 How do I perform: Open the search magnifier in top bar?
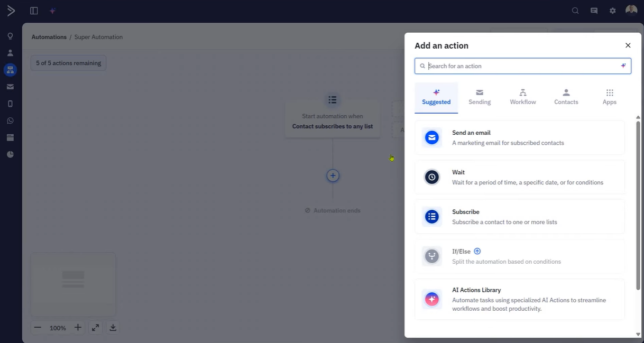pyautogui.click(x=575, y=11)
